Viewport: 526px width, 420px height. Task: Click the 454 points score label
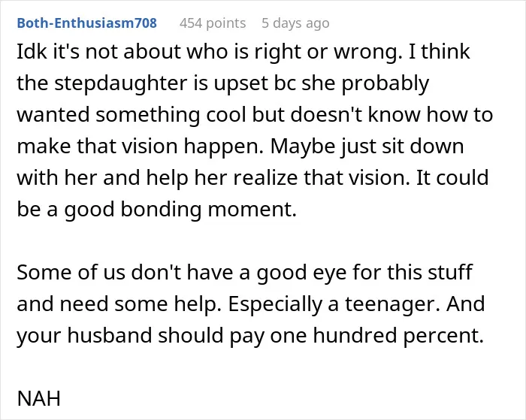click(x=213, y=23)
